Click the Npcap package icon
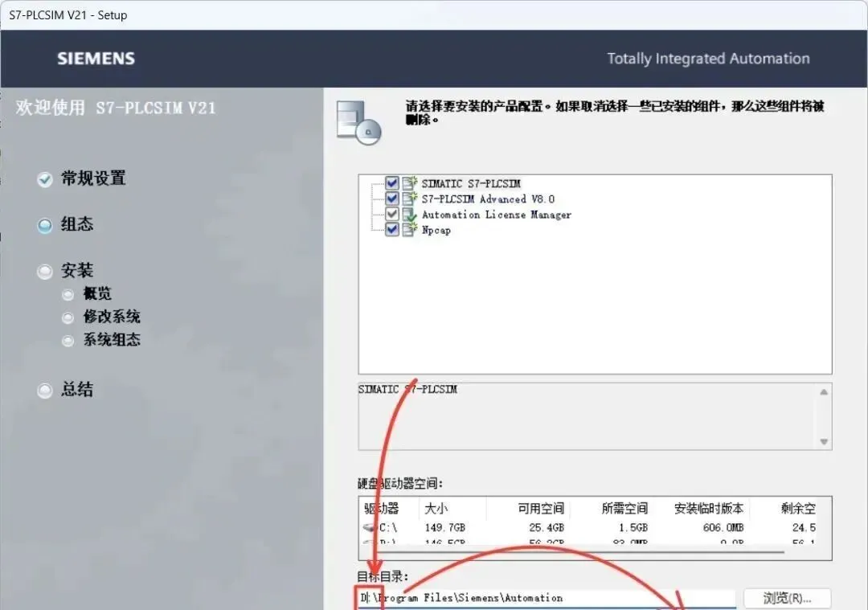The image size is (868, 610). (x=410, y=230)
